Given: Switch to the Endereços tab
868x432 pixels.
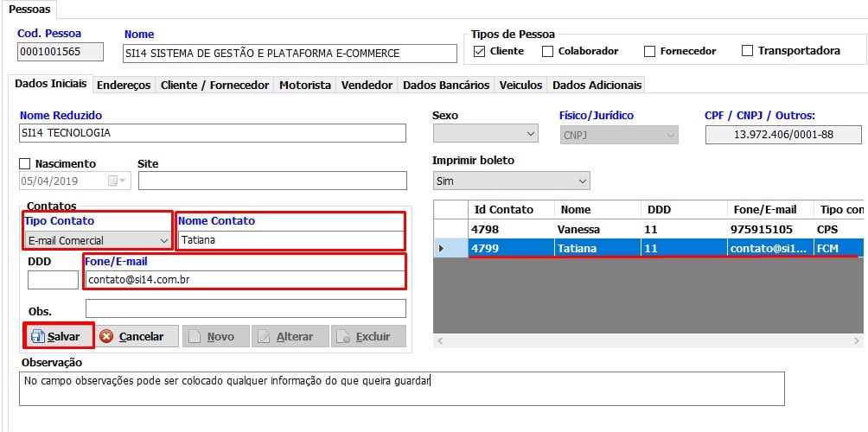Looking at the screenshot, I should point(124,86).
